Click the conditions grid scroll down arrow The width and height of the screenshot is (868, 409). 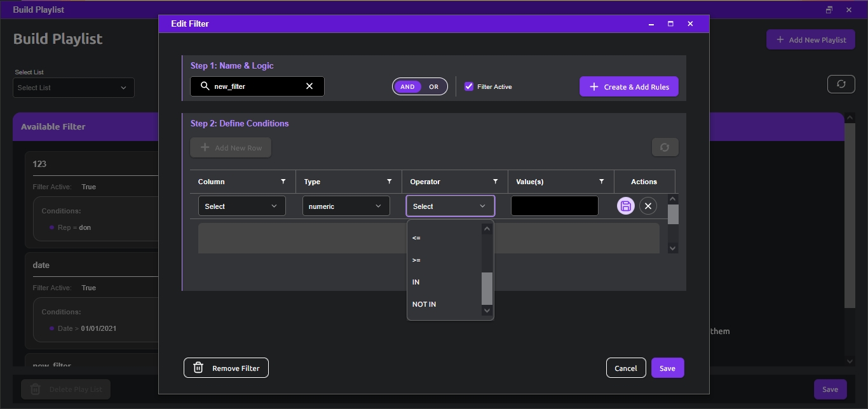point(673,248)
